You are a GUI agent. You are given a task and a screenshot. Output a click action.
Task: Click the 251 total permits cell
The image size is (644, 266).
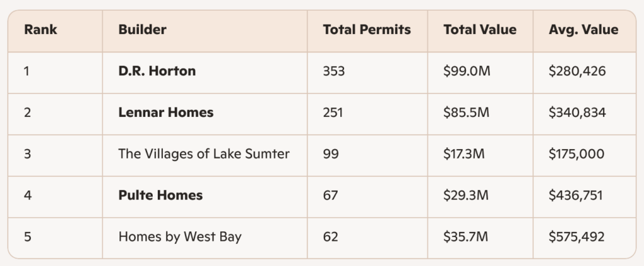point(333,113)
